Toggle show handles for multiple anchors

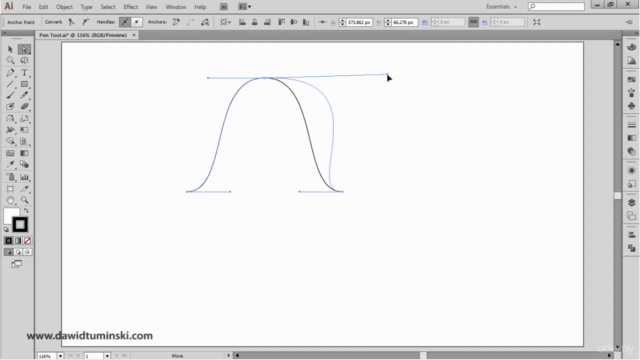124,22
